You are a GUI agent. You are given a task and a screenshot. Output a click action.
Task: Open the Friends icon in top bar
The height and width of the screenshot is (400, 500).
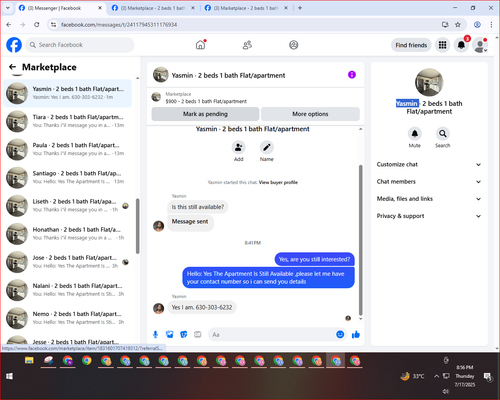click(x=247, y=45)
